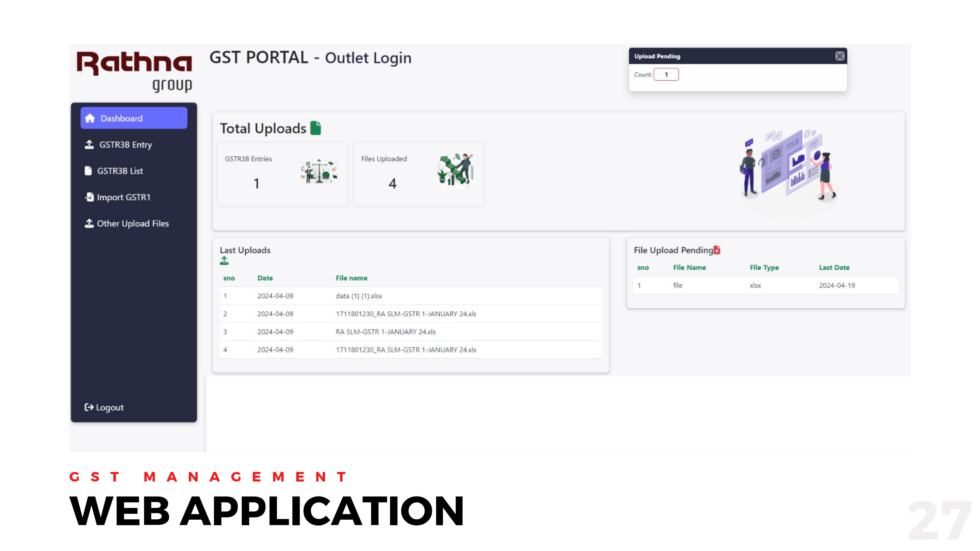
Task: Click red file icon beside File Upload Pending
Action: (x=717, y=250)
